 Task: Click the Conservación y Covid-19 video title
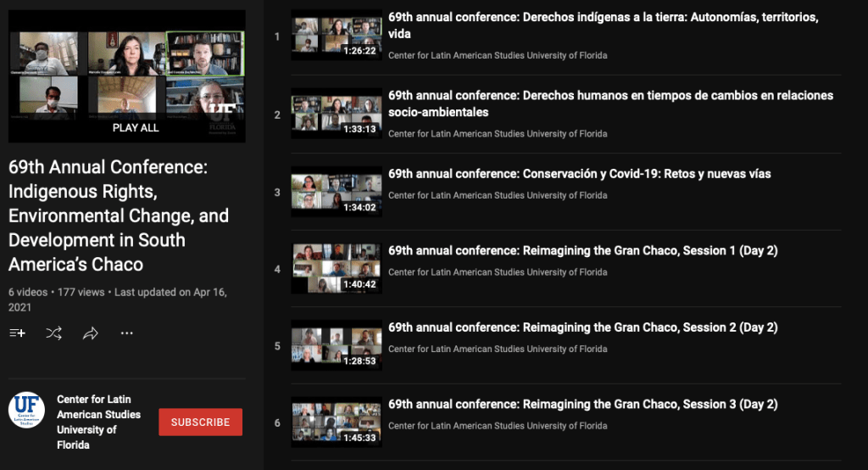[579, 174]
